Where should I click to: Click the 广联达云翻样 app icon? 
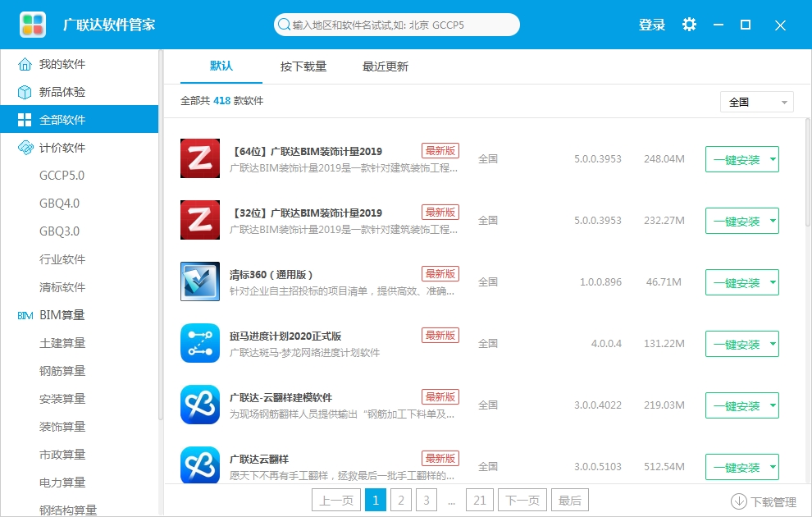point(200,464)
